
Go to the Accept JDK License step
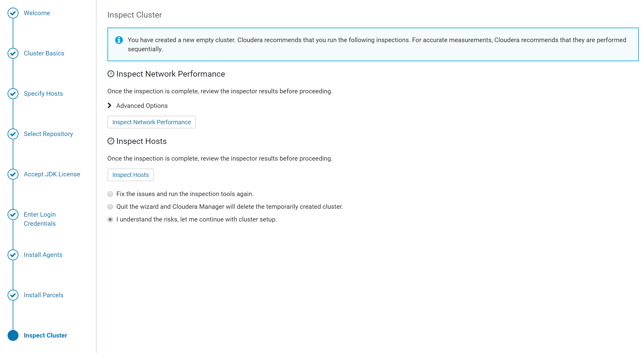(52, 174)
